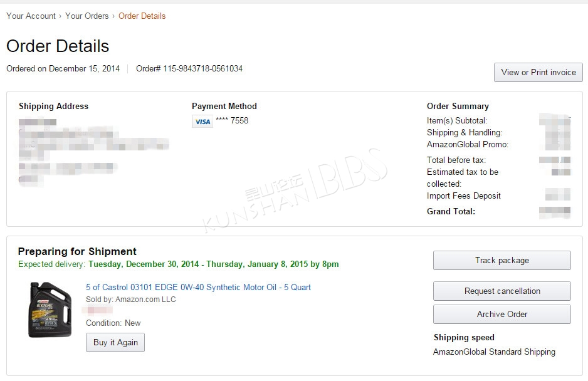588x381 pixels.
Task: Click Order Details breadcrumb link
Action: (x=142, y=16)
